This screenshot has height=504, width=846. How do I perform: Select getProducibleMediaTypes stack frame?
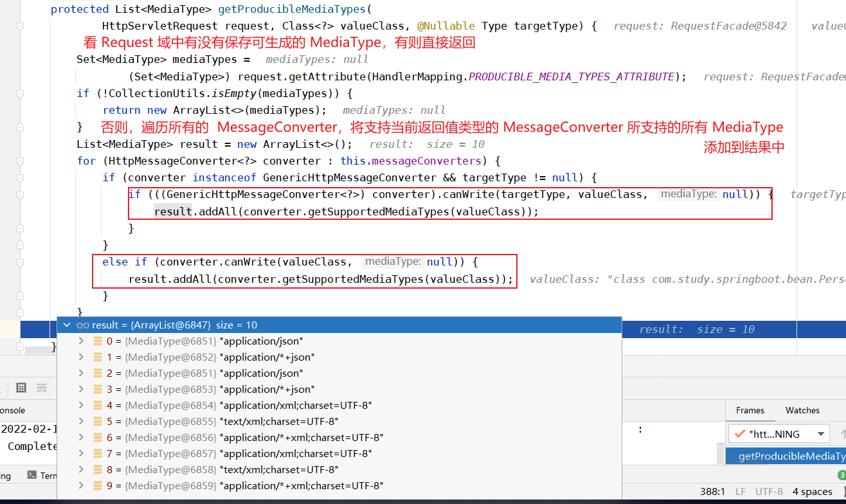[x=786, y=456]
